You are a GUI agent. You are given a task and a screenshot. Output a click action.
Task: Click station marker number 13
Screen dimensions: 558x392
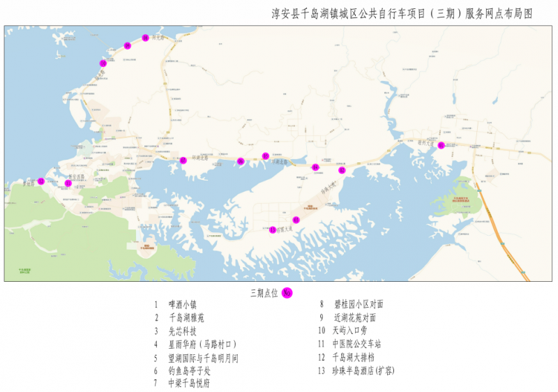click(273, 230)
